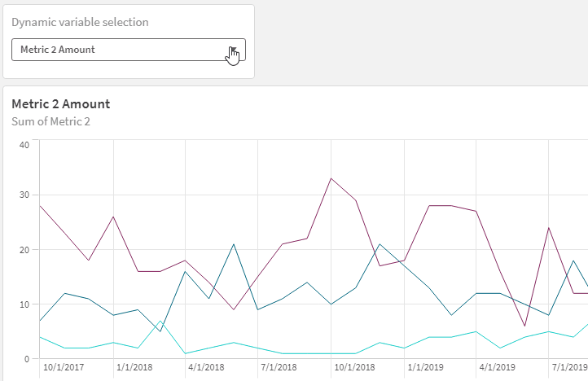The width and height of the screenshot is (588, 381).
Task: Select the 4/1/2018 x-axis date label
Action: tap(207, 368)
